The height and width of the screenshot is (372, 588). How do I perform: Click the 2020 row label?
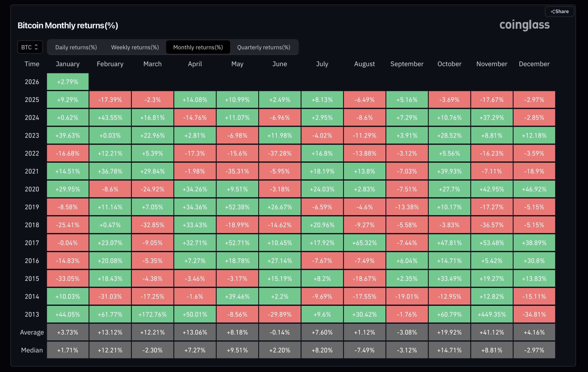pos(32,189)
